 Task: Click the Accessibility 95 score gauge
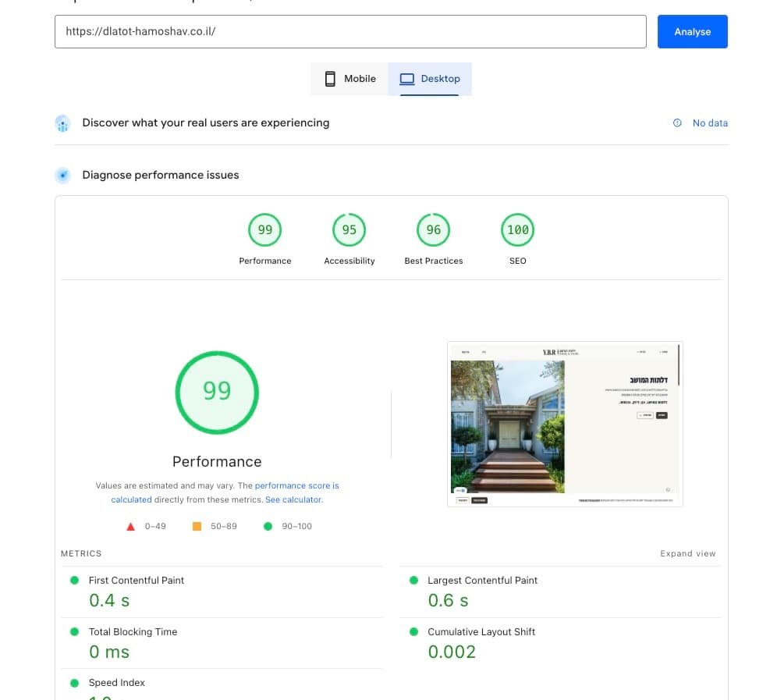pos(349,229)
